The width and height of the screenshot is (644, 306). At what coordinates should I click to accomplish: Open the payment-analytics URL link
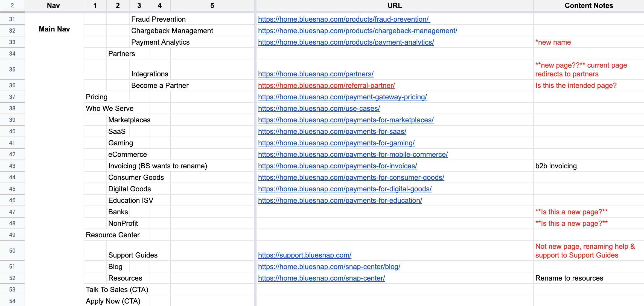click(x=346, y=42)
